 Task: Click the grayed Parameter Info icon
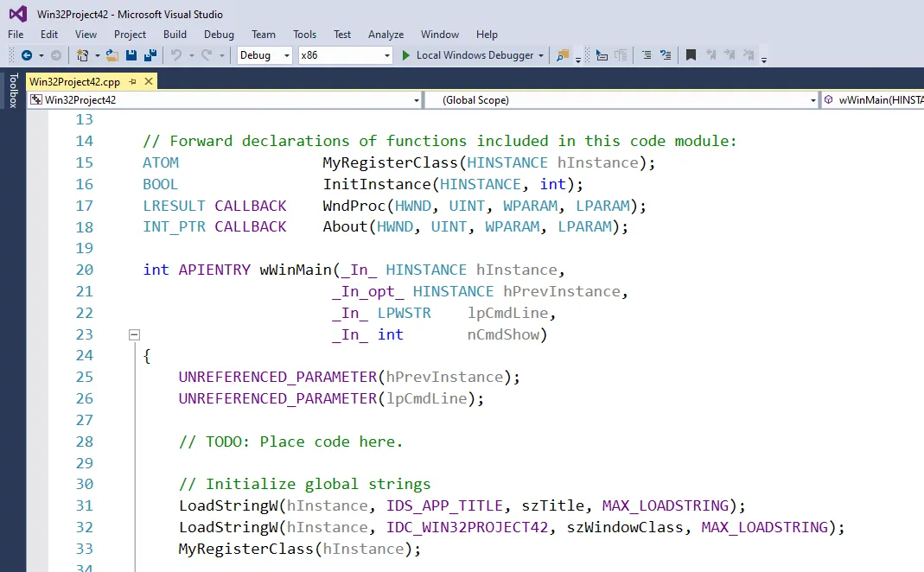tap(621, 55)
